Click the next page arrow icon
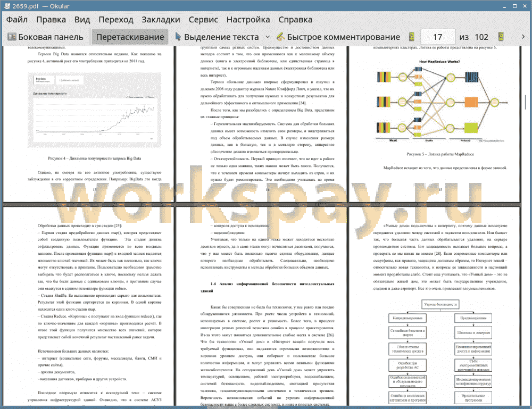 click(x=501, y=37)
